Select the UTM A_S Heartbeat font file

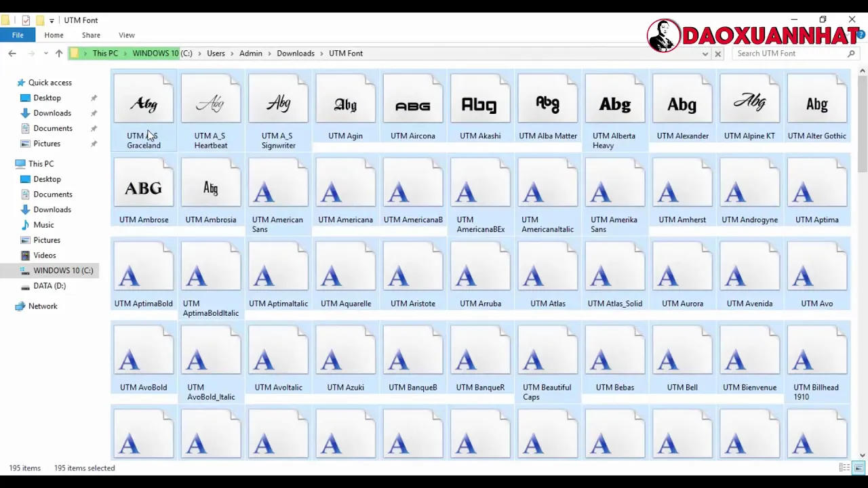coord(211,112)
